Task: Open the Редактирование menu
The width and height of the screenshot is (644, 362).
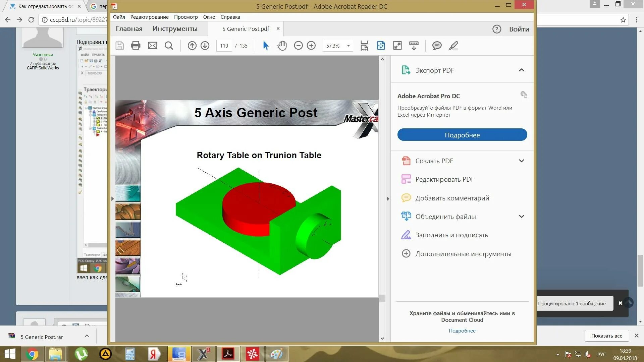Action: tap(149, 17)
